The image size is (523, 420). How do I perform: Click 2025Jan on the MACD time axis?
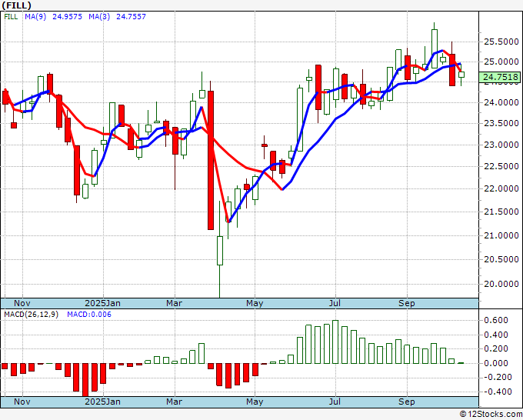pos(103,402)
